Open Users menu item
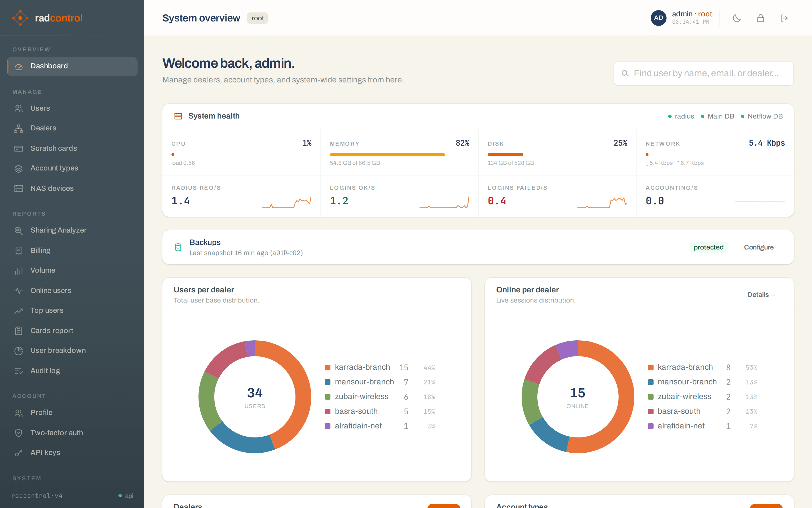Screen dimensions: 812x508 [x=72, y=108]
